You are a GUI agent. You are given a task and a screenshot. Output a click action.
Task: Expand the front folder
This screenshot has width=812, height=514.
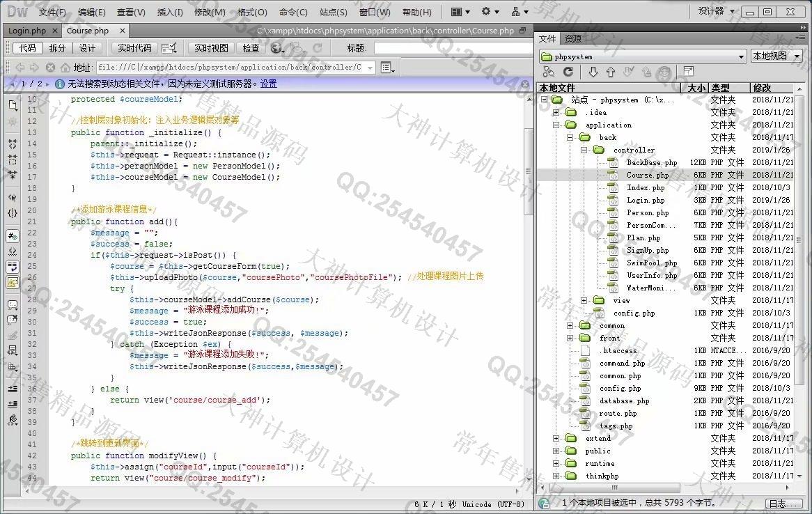click(x=570, y=338)
